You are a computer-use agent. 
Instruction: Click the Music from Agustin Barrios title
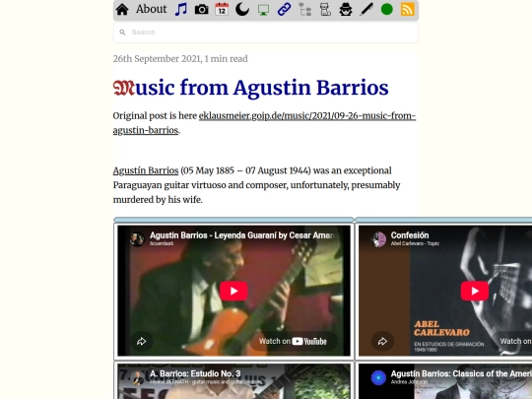[x=251, y=88]
